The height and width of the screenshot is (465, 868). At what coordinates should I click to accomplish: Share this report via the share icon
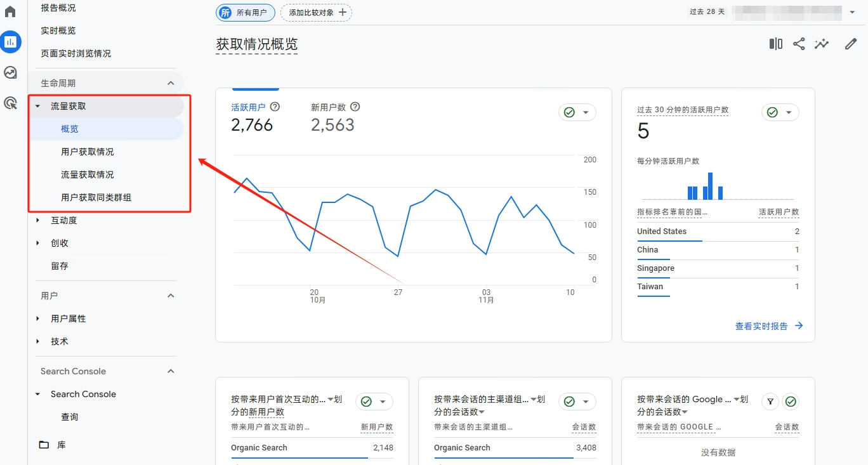coord(798,43)
